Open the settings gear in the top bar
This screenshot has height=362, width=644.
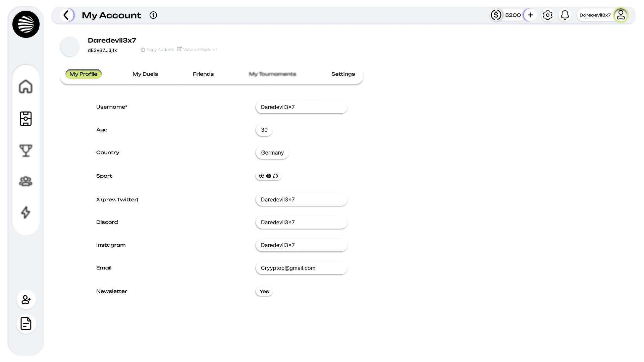coord(548,15)
